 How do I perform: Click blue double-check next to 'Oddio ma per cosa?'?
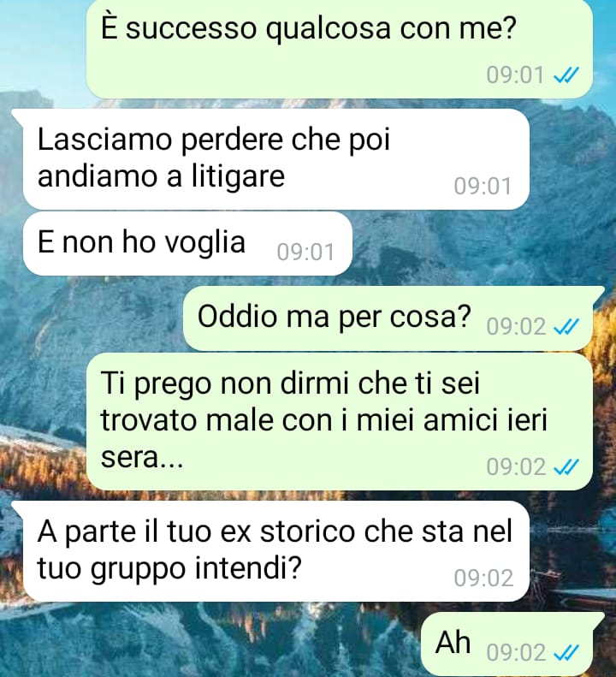pos(566,327)
